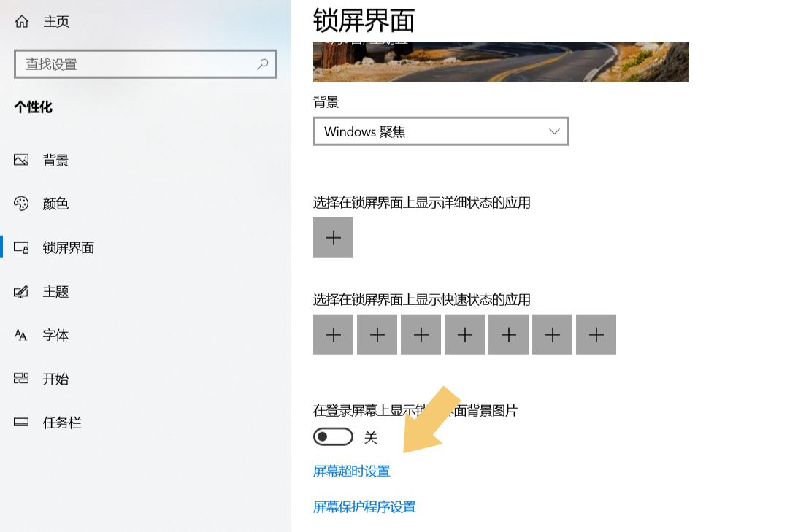Enable showing lock screen picture on sign-in screen
798x532 pixels.
pos(333,436)
